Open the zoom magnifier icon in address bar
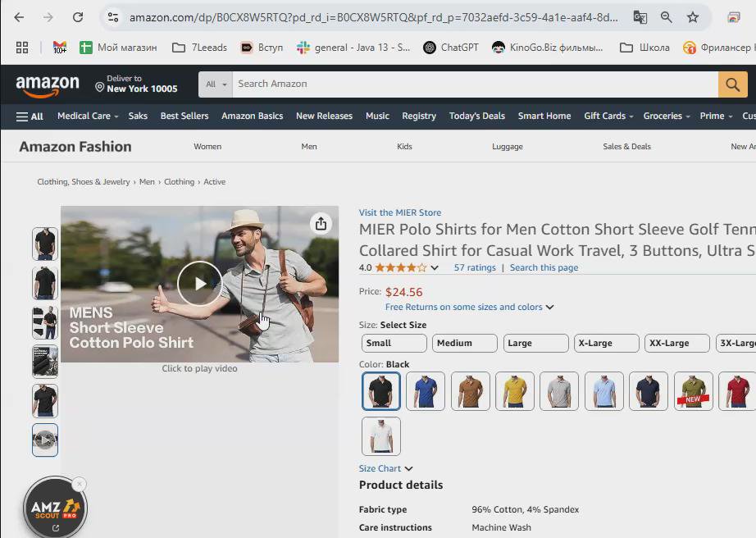Image resolution: width=756 pixels, height=538 pixels. coord(667,17)
